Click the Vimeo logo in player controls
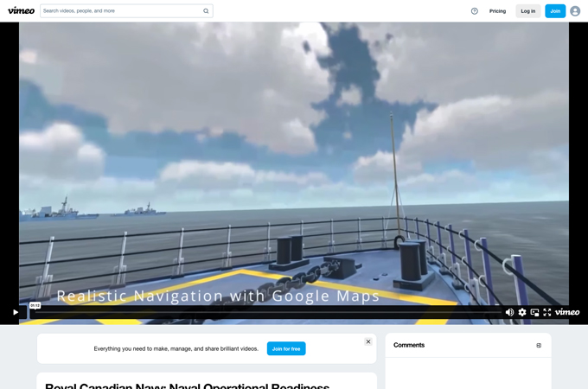The width and height of the screenshot is (588, 389). coord(567,312)
